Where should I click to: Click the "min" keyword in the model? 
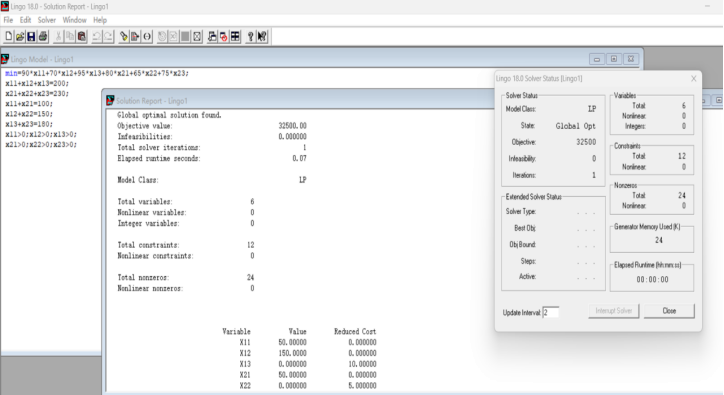11,73
